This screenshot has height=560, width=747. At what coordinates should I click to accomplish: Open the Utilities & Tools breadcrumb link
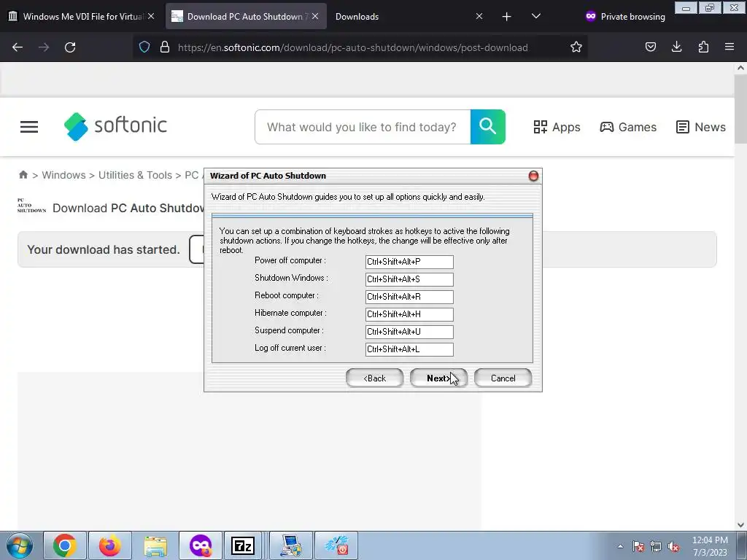135,175
